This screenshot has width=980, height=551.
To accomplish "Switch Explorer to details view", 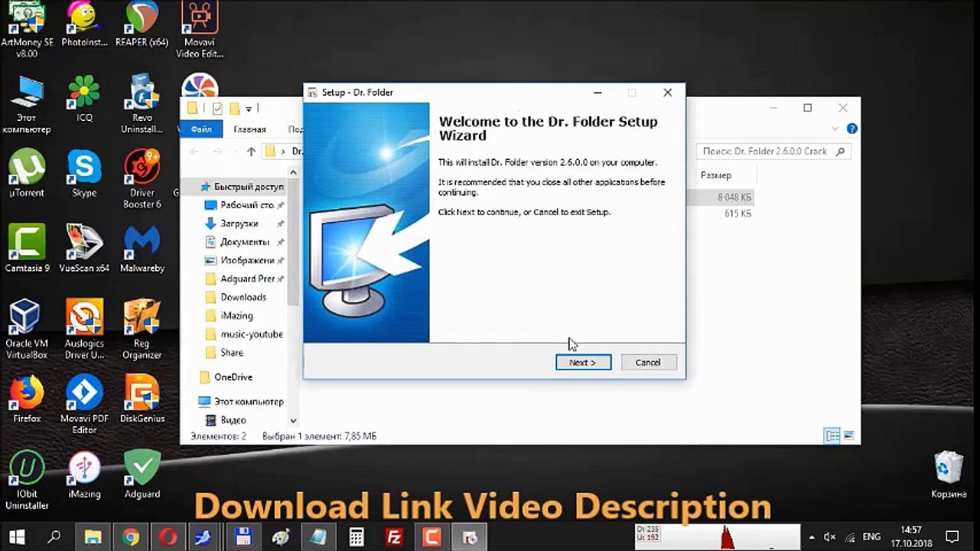I will tap(832, 436).
